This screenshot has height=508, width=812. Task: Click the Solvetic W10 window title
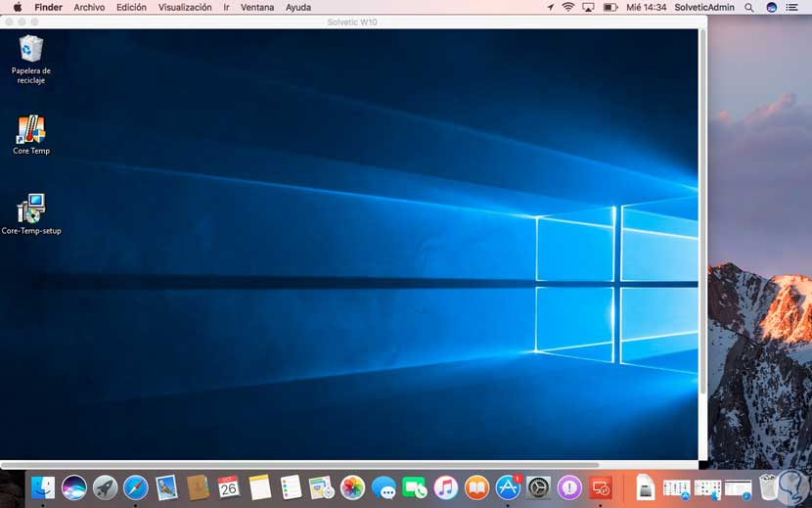click(x=352, y=22)
